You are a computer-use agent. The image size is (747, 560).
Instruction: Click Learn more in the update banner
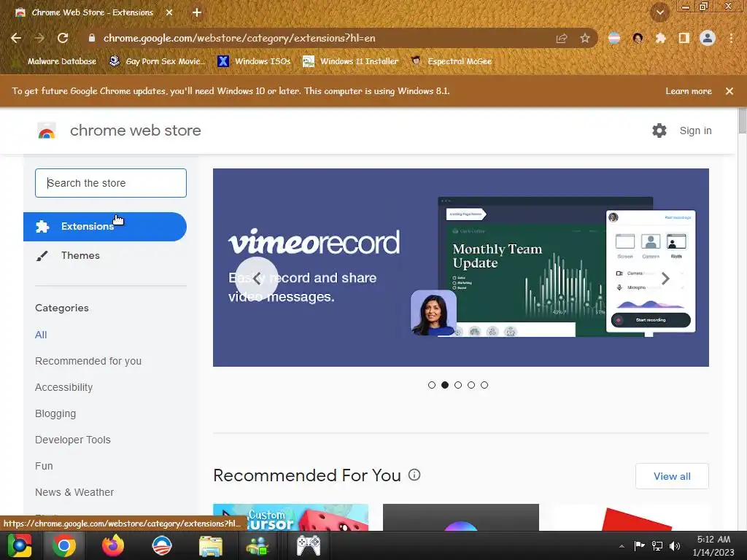pos(689,91)
